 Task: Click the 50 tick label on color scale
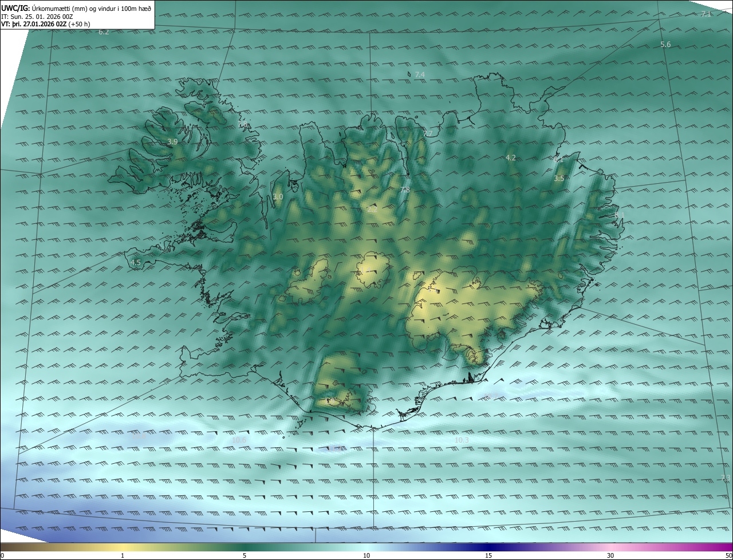tap(728, 556)
